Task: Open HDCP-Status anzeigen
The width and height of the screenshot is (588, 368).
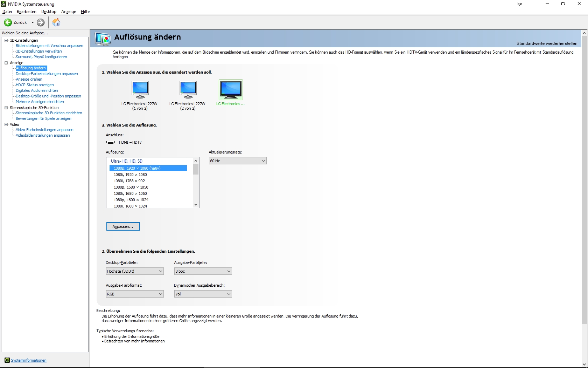Action: pos(35,85)
